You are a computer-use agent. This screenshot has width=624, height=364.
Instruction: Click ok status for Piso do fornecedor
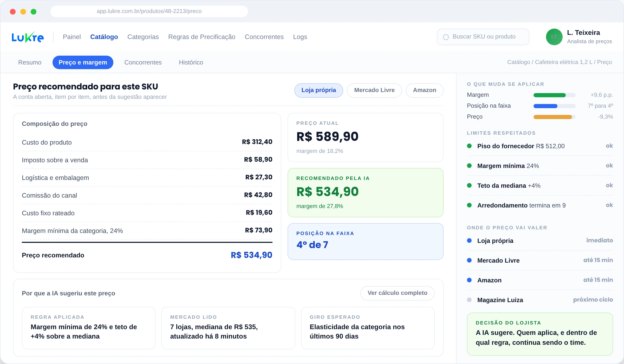pyautogui.click(x=609, y=146)
